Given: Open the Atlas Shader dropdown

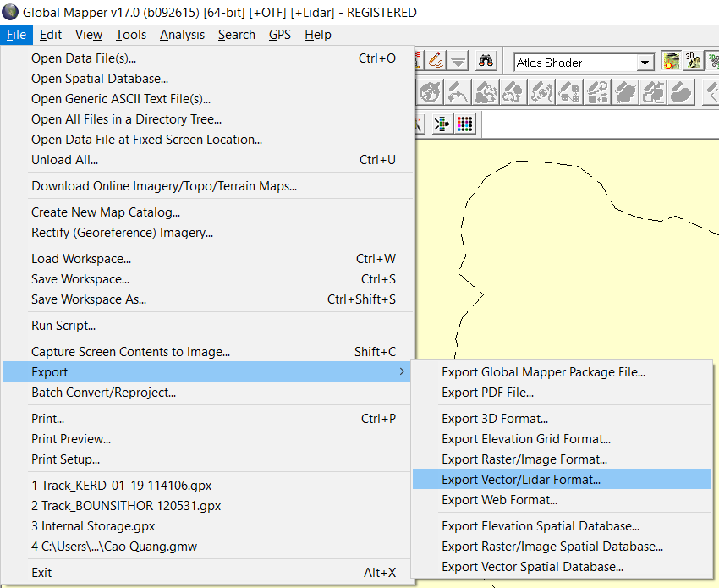Looking at the screenshot, I should point(645,63).
